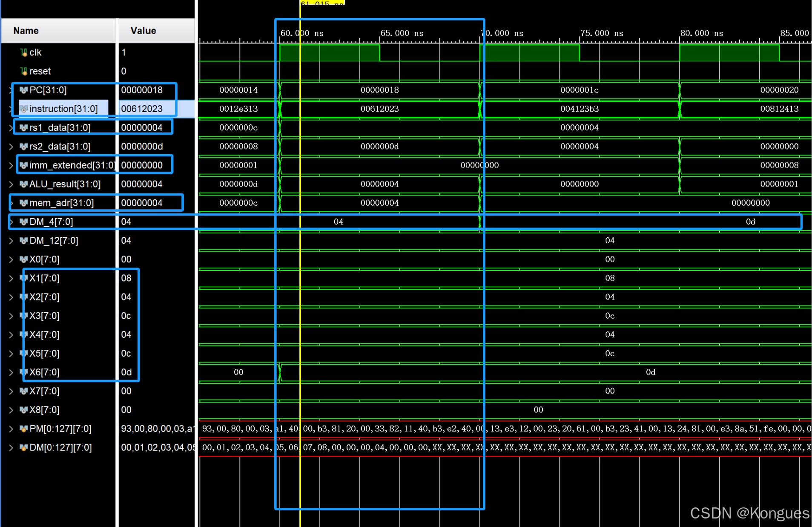Expand the DM[0:127][7:0] array
Screen dimensions: 812x527
click(11, 447)
